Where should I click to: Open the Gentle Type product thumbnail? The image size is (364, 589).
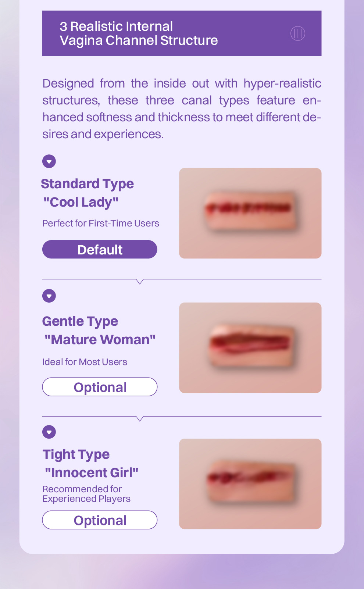(x=250, y=348)
